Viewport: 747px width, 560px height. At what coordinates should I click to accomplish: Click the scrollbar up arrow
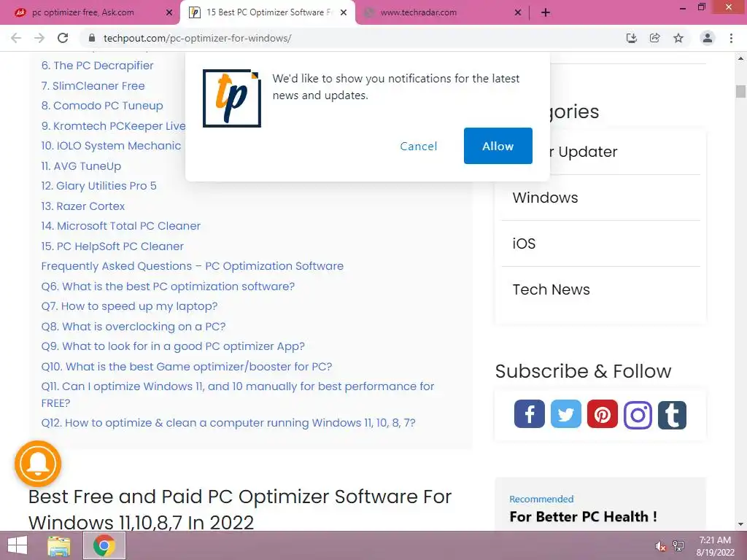click(x=740, y=58)
